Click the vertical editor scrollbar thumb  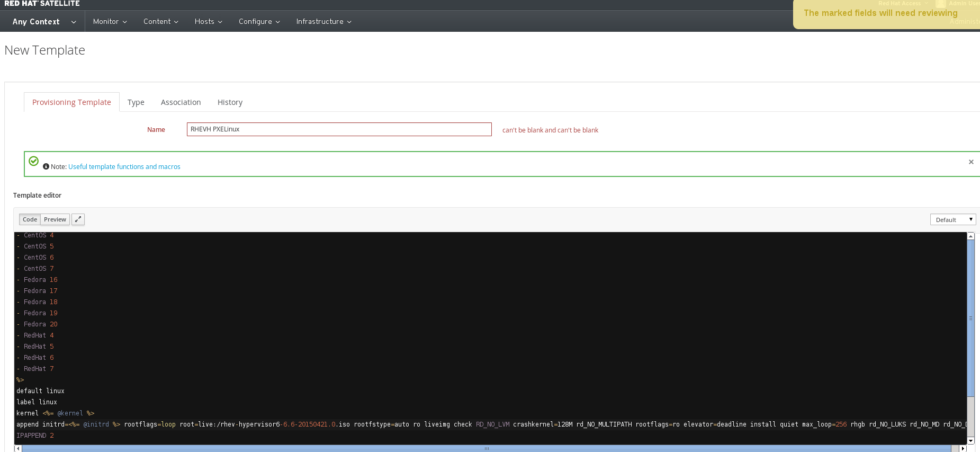[971, 318]
